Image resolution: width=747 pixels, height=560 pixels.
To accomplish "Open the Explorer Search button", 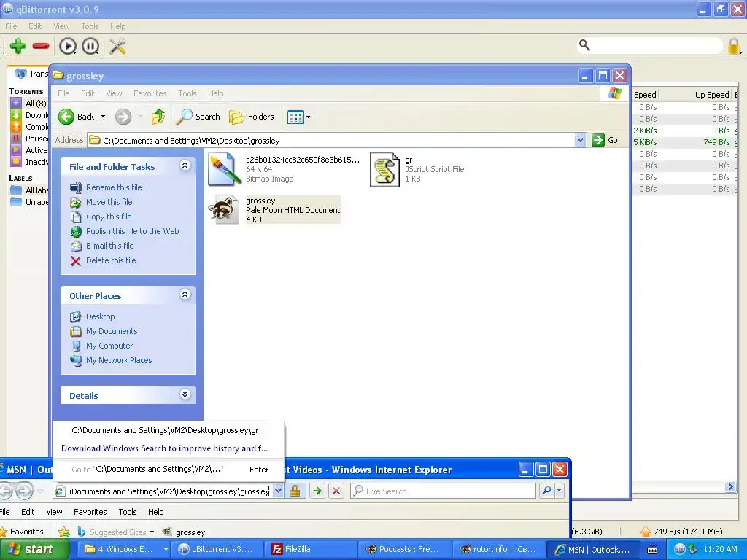I will pos(198,117).
